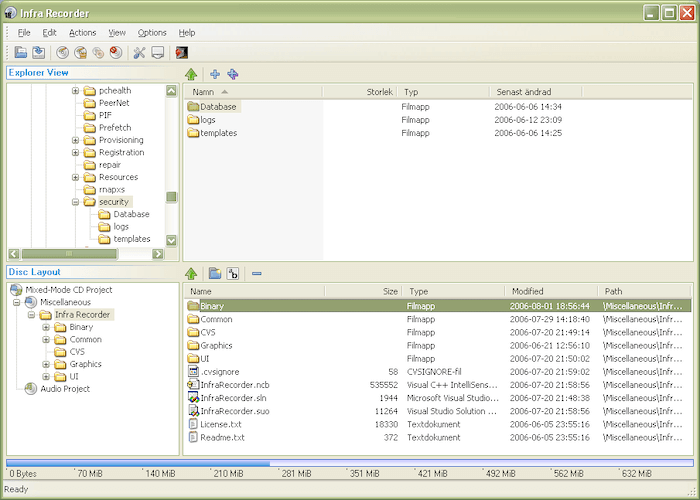Click the Copy disc toolbar icon
Image resolution: width=700 pixels, height=500 pixels.
pyautogui.click(x=98, y=52)
